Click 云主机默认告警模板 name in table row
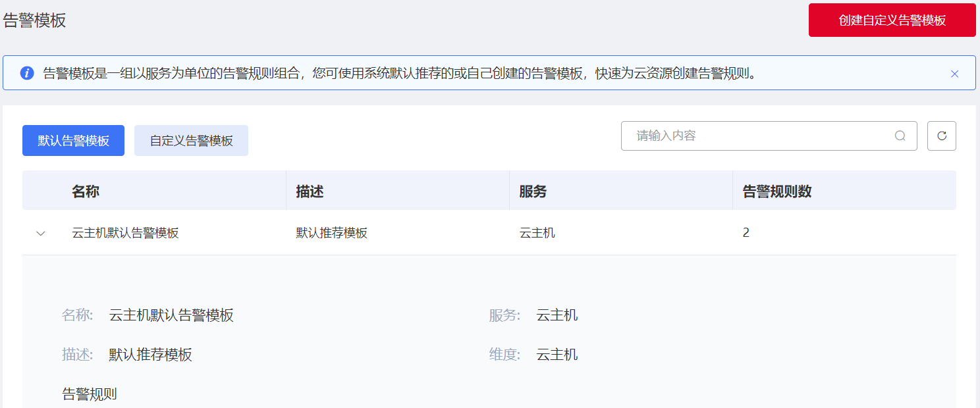Image resolution: width=980 pixels, height=408 pixels. click(125, 233)
